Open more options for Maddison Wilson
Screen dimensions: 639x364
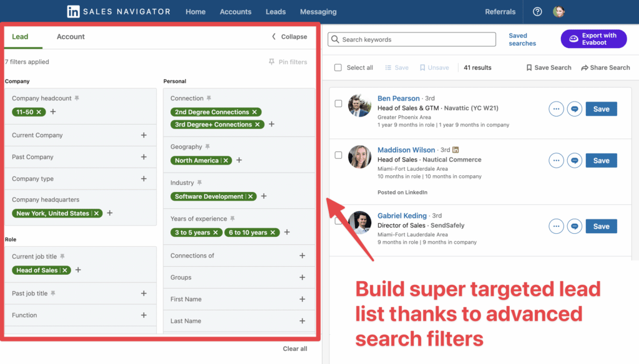pos(556,160)
